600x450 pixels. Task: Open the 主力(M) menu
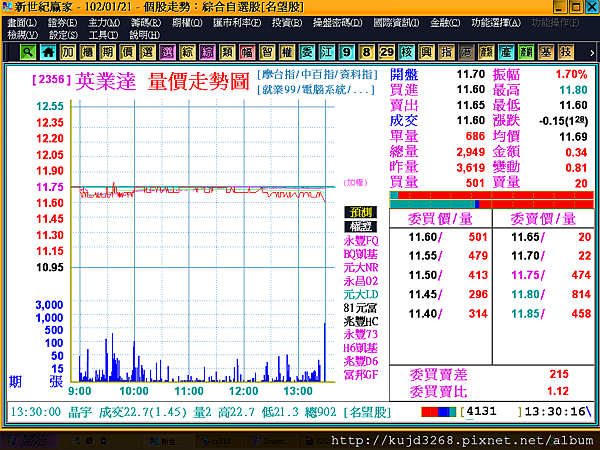[104, 23]
